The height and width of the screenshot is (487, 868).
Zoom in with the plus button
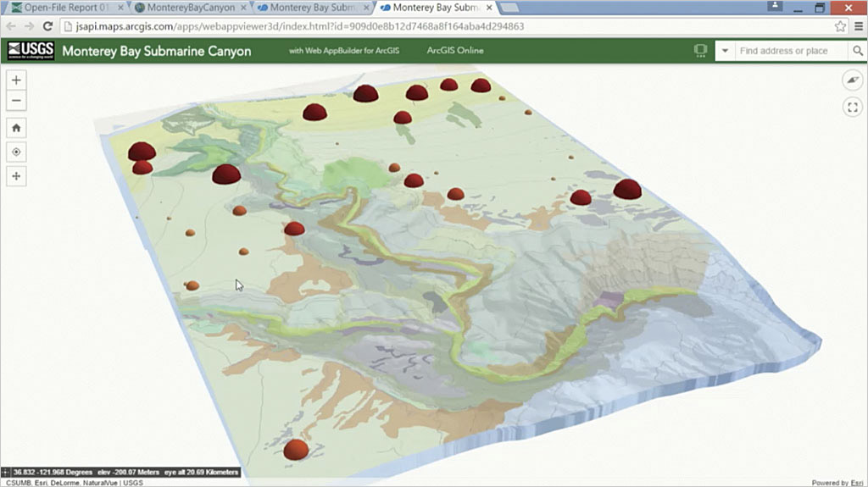pyautogui.click(x=16, y=80)
